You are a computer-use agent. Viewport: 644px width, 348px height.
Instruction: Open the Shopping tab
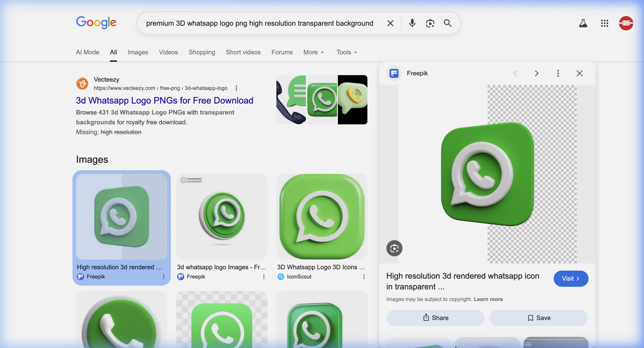tap(202, 52)
